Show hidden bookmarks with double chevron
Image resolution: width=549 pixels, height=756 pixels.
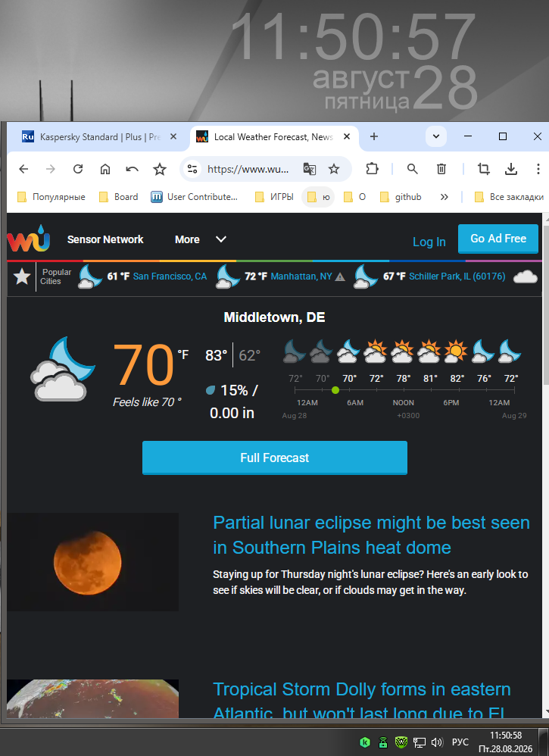coord(444,197)
